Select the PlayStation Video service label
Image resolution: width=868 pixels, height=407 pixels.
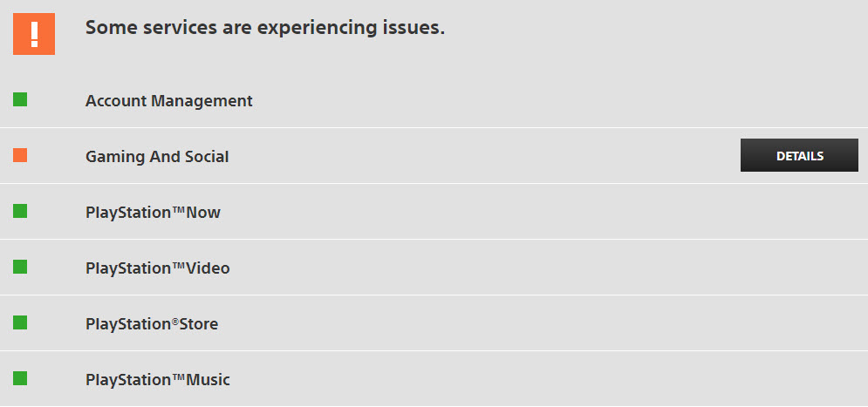157,268
